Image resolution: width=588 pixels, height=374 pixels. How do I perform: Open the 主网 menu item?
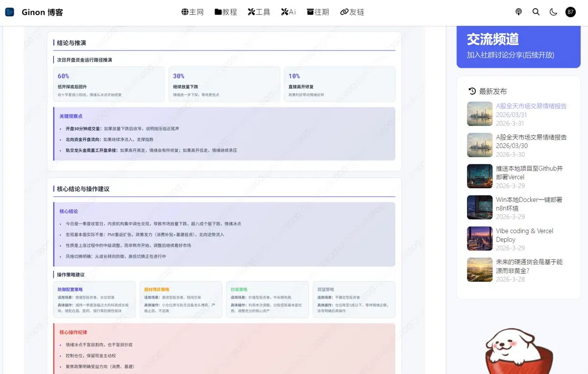coord(193,12)
